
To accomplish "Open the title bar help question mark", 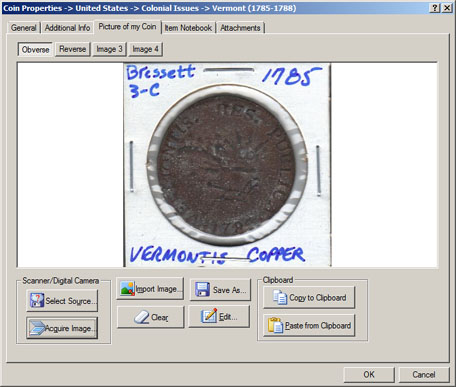I will tap(434, 8).
